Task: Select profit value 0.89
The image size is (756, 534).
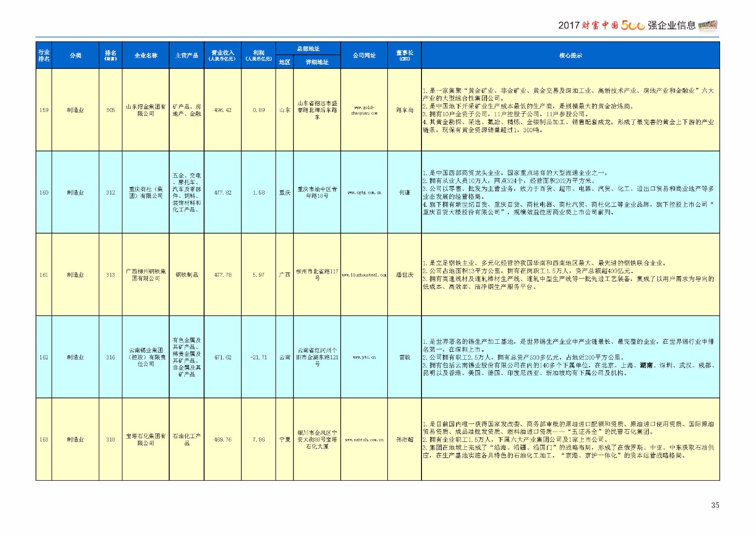Action: click(x=258, y=110)
